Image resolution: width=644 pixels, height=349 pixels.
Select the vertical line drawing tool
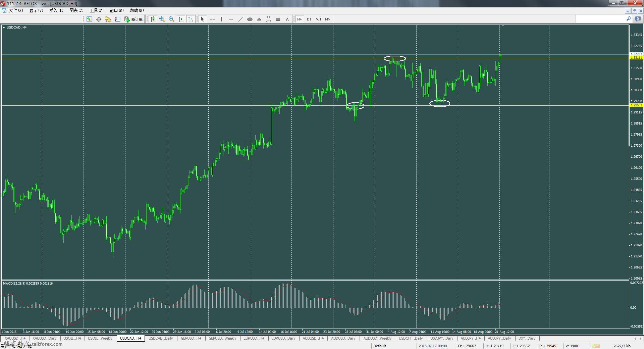coord(221,19)
